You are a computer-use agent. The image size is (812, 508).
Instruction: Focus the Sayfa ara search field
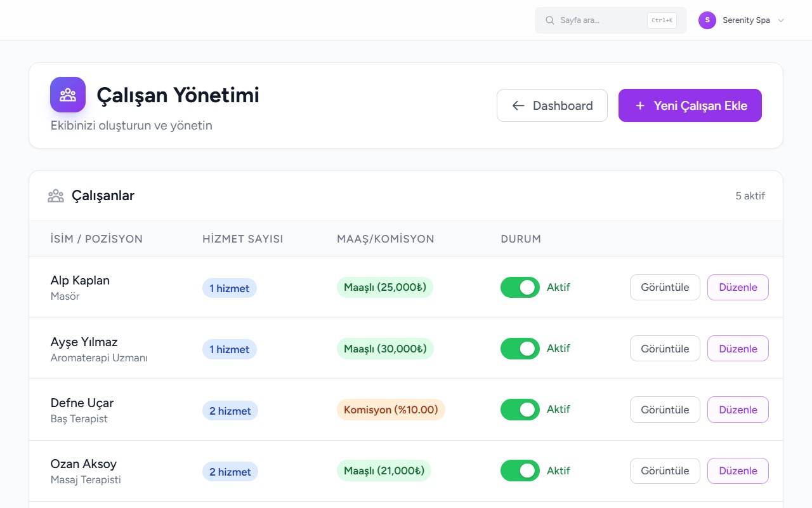point(611,20)
